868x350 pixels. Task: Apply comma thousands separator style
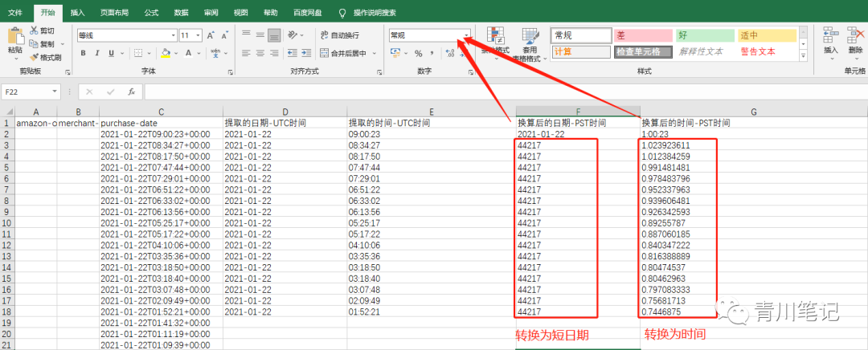pos(432,53)
